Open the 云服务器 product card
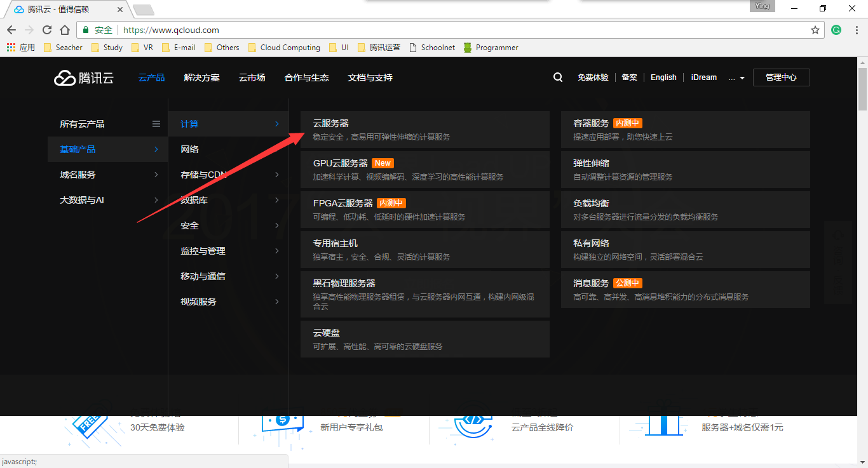This screenshot has height=468, width=868. click(425, 130)
